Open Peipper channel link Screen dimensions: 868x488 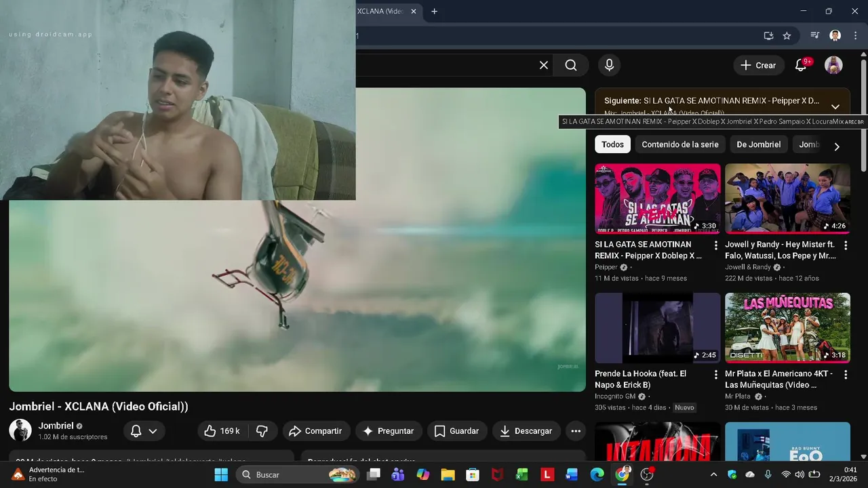tap(606, 267)
